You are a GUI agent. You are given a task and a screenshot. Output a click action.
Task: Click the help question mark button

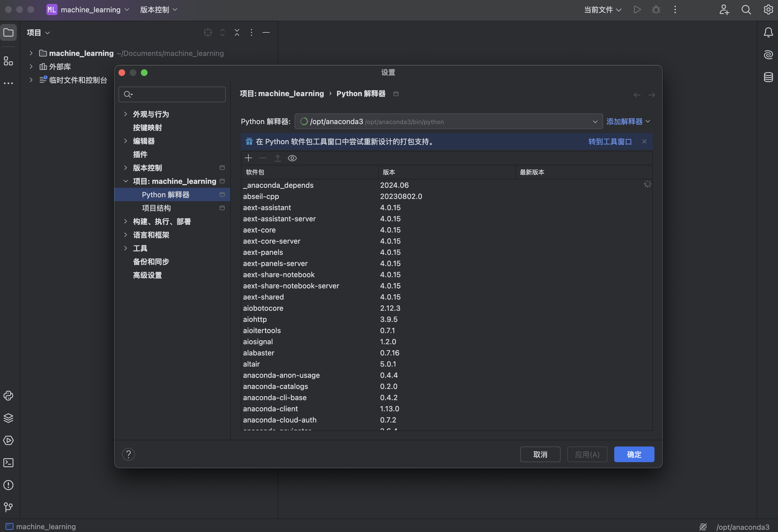click(129, 454)
